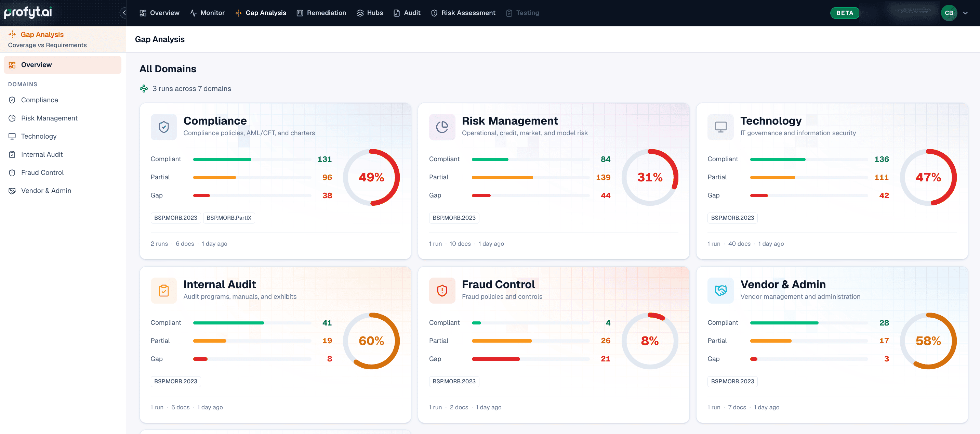Click the BETA badge
Image resolution: width=980 pixels, height=434 pixels.
tap(845, 13)
